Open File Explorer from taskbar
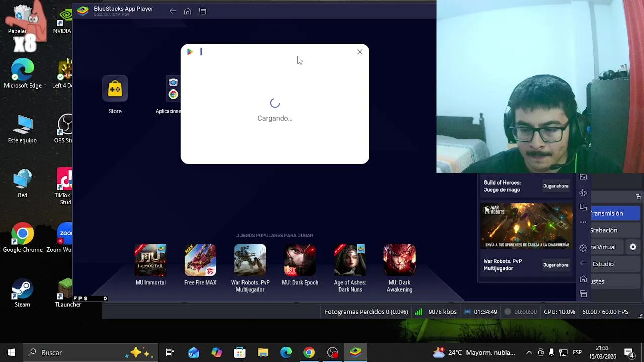Screen dimensions: 644x362 click(263, 353)
